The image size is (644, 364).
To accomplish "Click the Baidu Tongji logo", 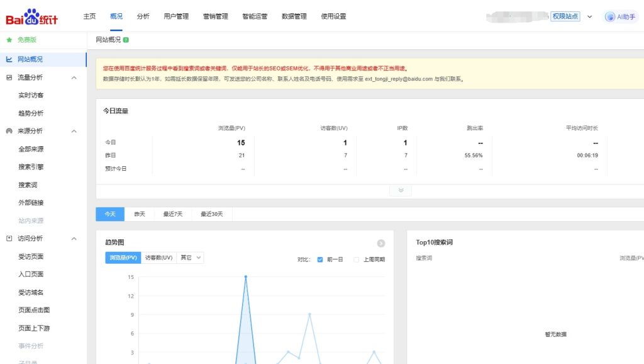I will (32, 16).
